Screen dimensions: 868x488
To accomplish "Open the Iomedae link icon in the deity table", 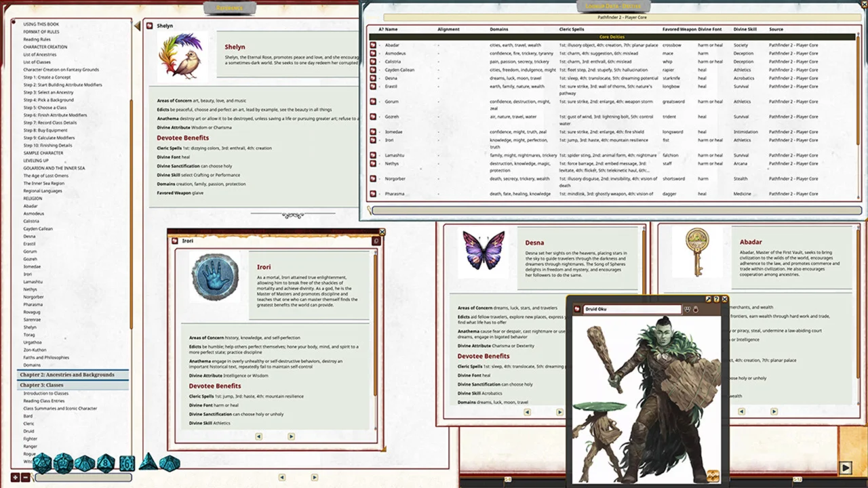I will [x=373, y=132].
